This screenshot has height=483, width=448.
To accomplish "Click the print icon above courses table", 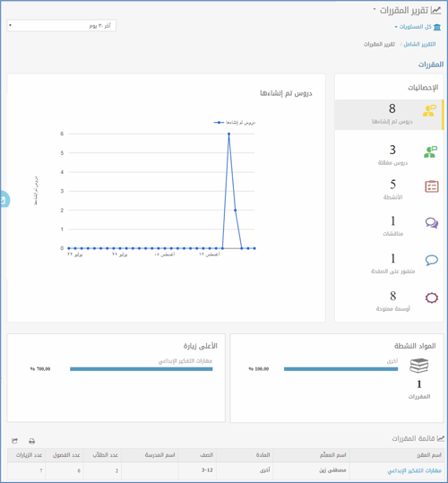I will click(31, 441).
